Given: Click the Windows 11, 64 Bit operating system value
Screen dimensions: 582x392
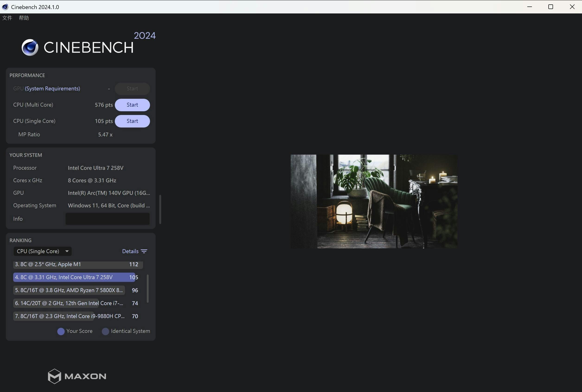Looking at the screenshot, I should tap(109, 205).
